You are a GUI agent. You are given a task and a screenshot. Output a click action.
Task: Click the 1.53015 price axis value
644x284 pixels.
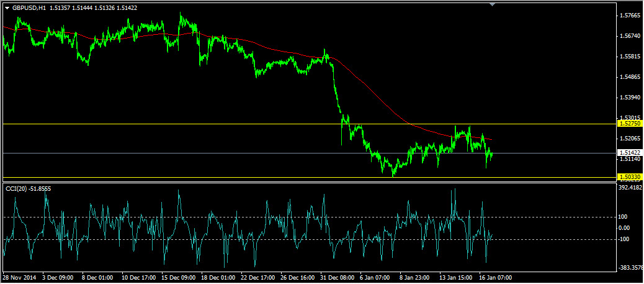point(631,117)
